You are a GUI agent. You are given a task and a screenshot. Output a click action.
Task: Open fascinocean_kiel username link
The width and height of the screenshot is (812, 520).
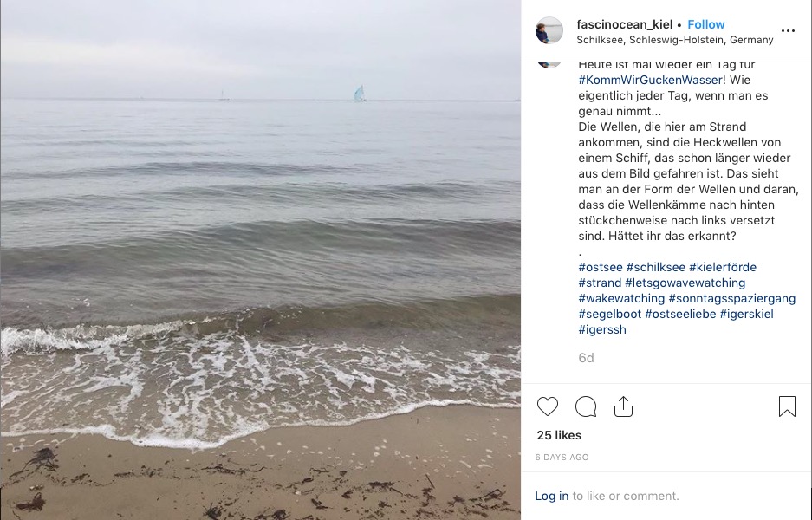pos(625,24)
